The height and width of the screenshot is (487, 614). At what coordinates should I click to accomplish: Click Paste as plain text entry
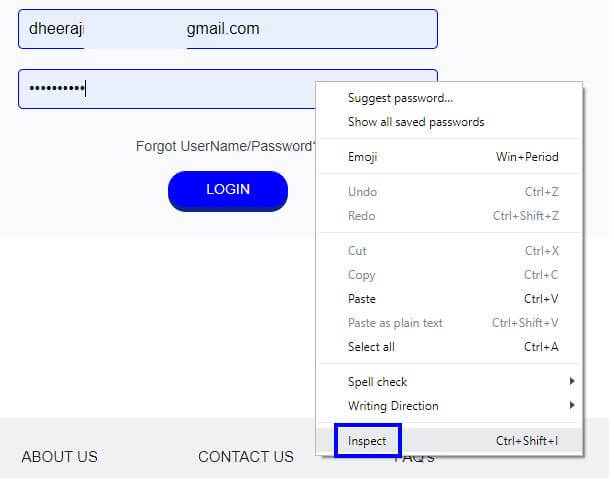tap(449, 323)
